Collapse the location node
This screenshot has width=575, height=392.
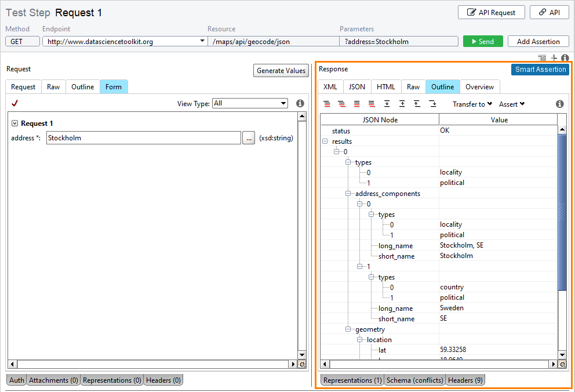(360, 340)
